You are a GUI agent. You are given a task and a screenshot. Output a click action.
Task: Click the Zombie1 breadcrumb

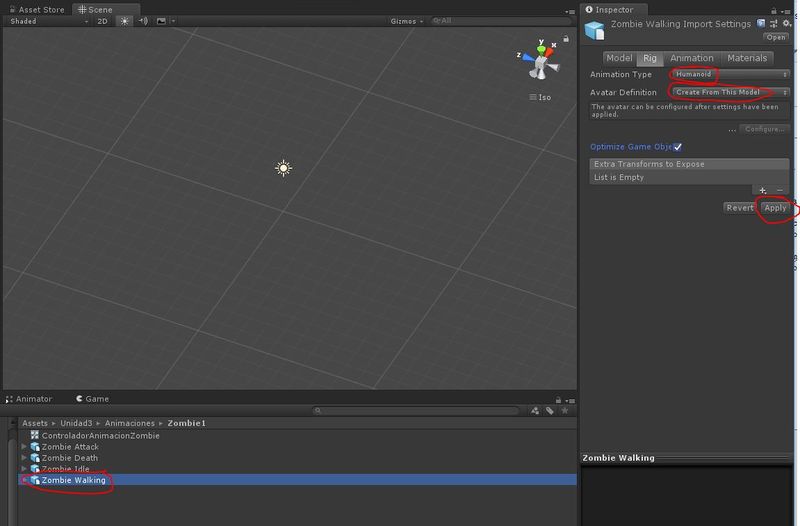tap(186, 423)
